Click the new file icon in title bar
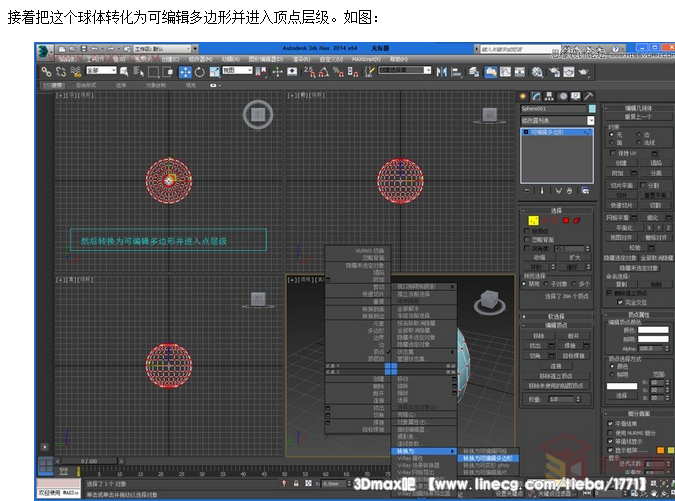The height and width of the screenshot is (501, 675). [62, 49]
